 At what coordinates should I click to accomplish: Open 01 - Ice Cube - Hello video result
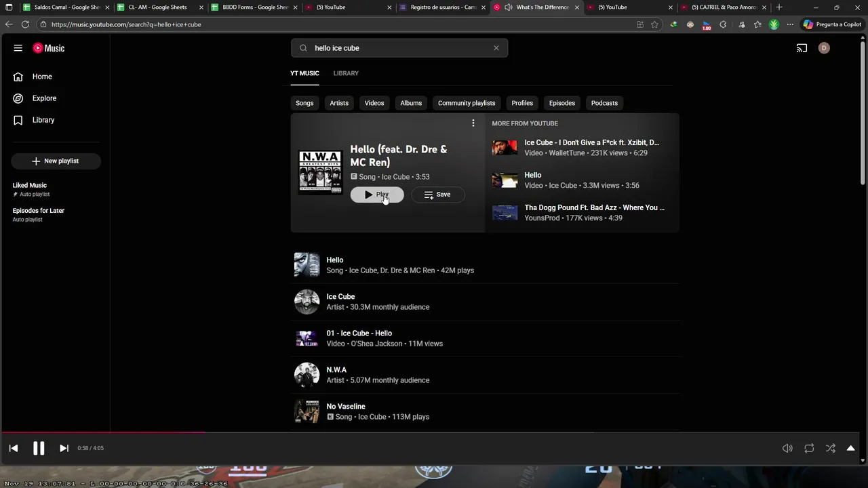click(x=485, y=338)
